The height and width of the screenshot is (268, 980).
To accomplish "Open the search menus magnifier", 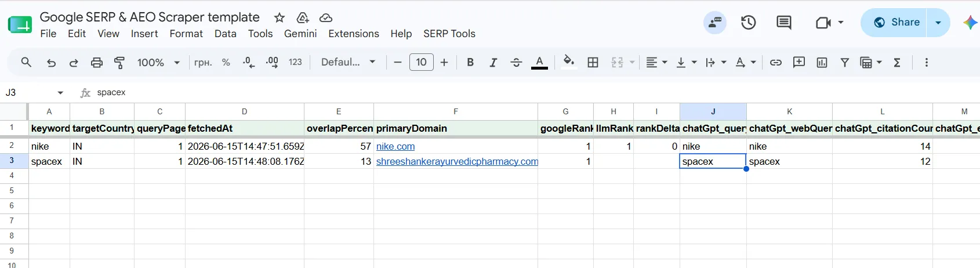I will tap(26, 62).
